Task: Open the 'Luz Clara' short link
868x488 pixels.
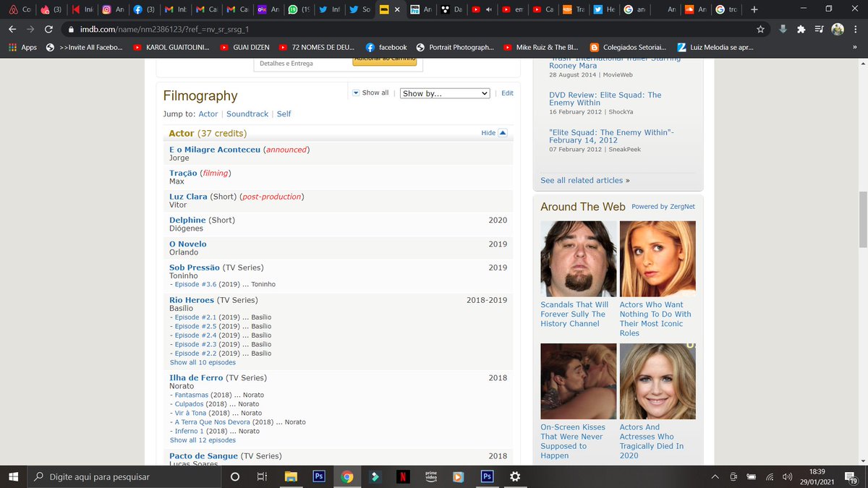Action: pos(188,197)
